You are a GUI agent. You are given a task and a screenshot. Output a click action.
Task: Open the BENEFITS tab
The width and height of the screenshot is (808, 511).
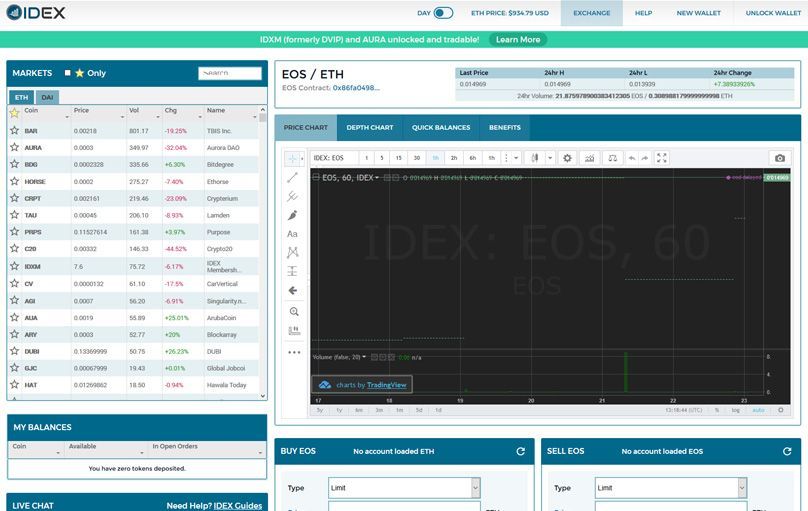pyautogui.click(x=505, y=128)
